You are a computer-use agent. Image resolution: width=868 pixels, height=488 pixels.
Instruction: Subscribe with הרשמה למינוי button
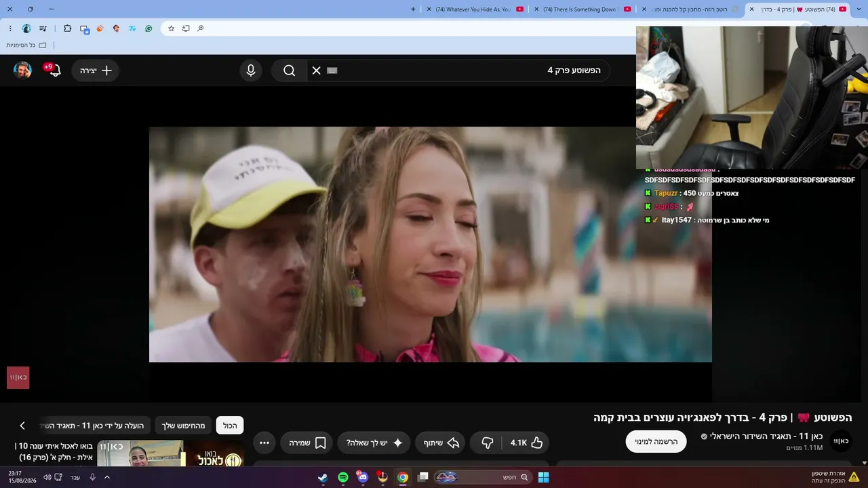[x=656, y=441]
